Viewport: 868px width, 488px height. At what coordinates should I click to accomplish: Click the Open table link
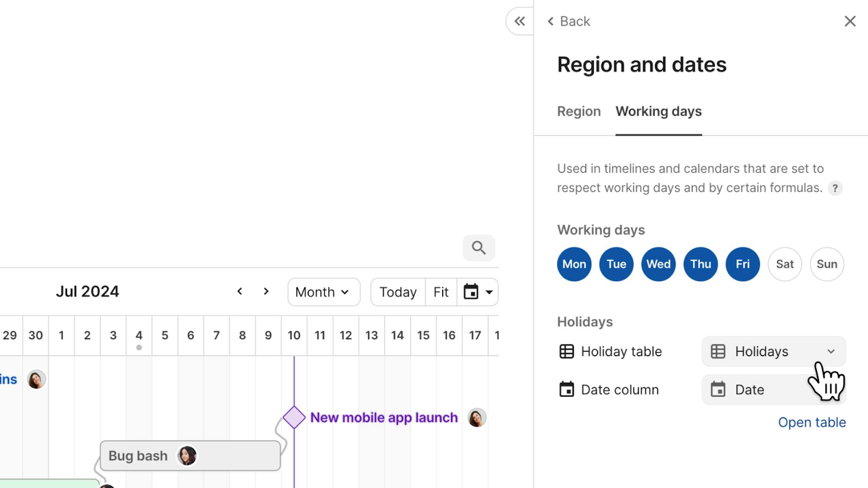pos(812,422)
